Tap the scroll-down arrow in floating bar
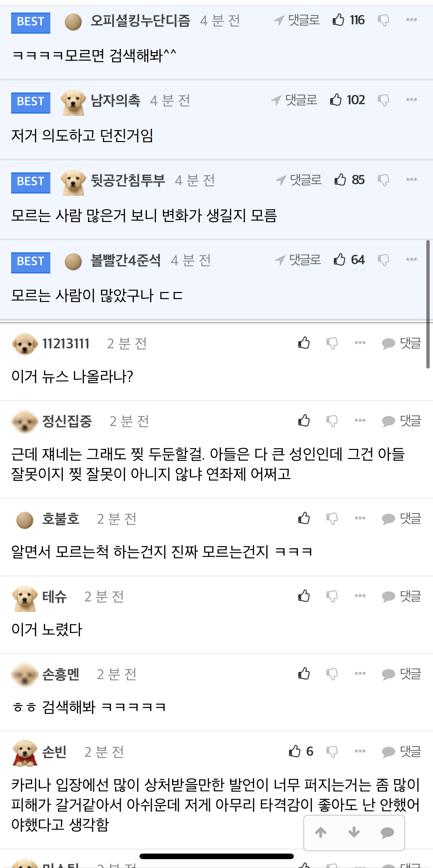Image resolution: width=433 pixels, height=868 pixels. [x=354, y=832]
